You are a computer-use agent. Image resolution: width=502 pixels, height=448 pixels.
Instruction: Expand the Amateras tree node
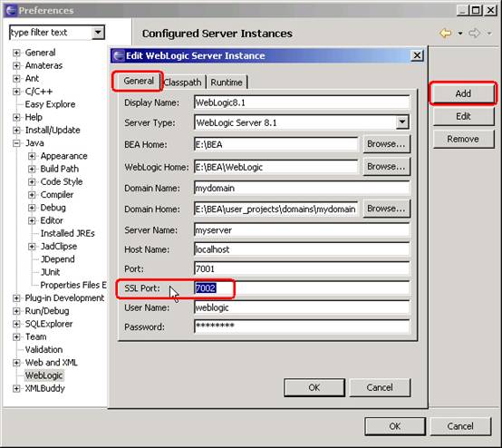16,65
